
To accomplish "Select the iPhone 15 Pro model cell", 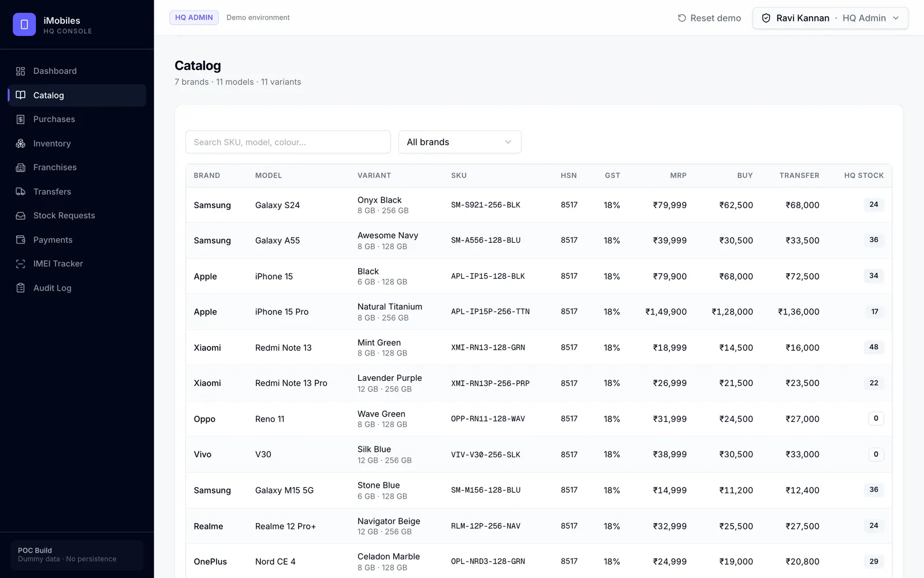I will coord(282,312).
